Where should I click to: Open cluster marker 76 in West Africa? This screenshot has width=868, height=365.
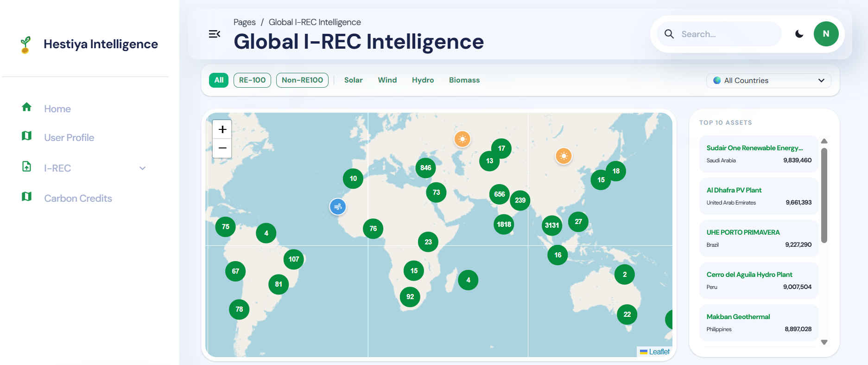click(x=373, y=229)
